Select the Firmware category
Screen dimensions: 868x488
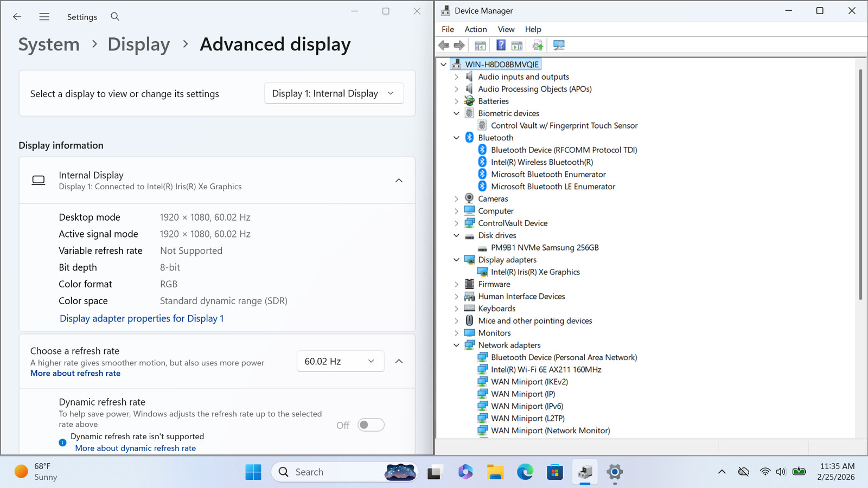pos(494,284)
